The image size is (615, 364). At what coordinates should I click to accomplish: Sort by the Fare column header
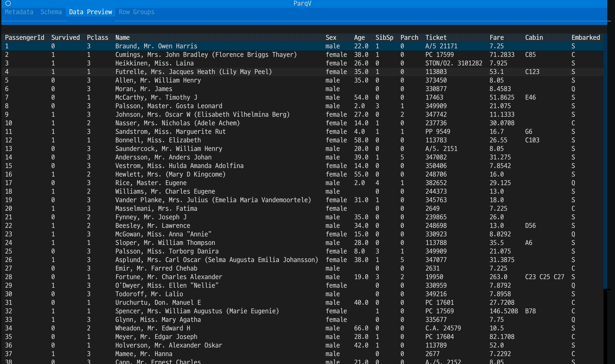(x=497, y=37)
